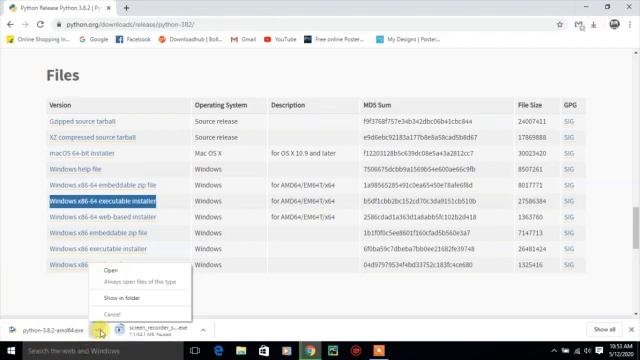Open the orange taskbar app icon
The width and height of the screenshot is (640, 360).
[x=379, y=351]
